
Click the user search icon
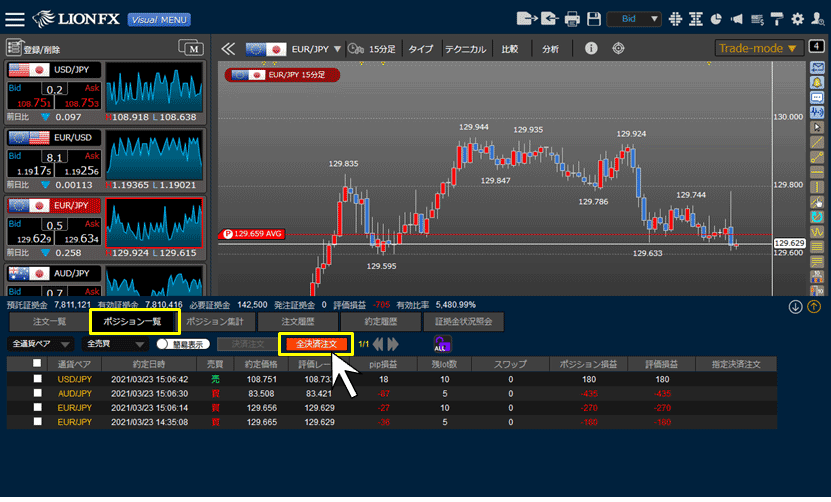(818, 19)
